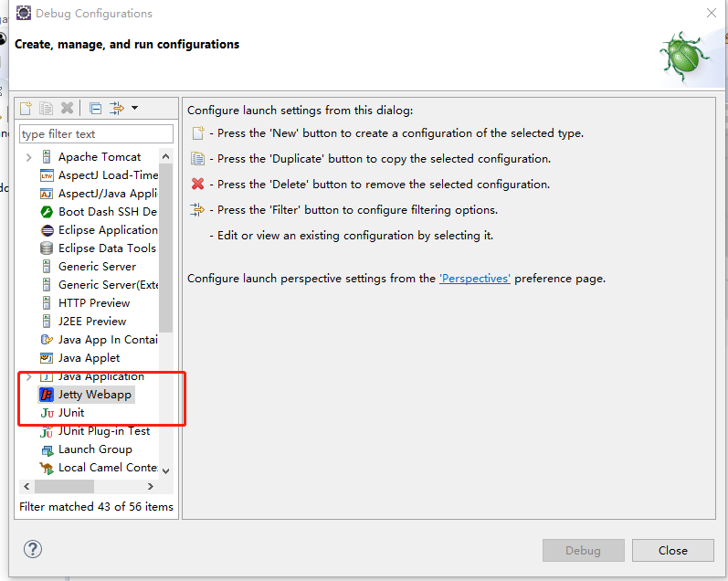This screenshot has width=728, height=581.
Task: Open the help question mark icon
Action: click(x=33, y=549)
